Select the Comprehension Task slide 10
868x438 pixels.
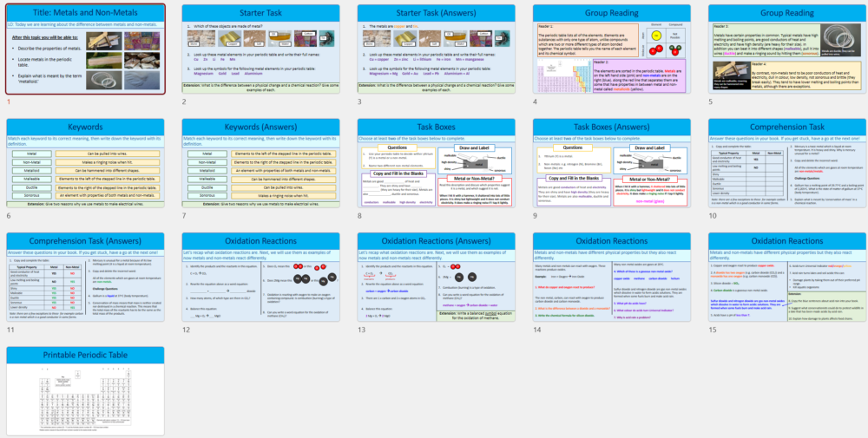[x=786, y=162]
